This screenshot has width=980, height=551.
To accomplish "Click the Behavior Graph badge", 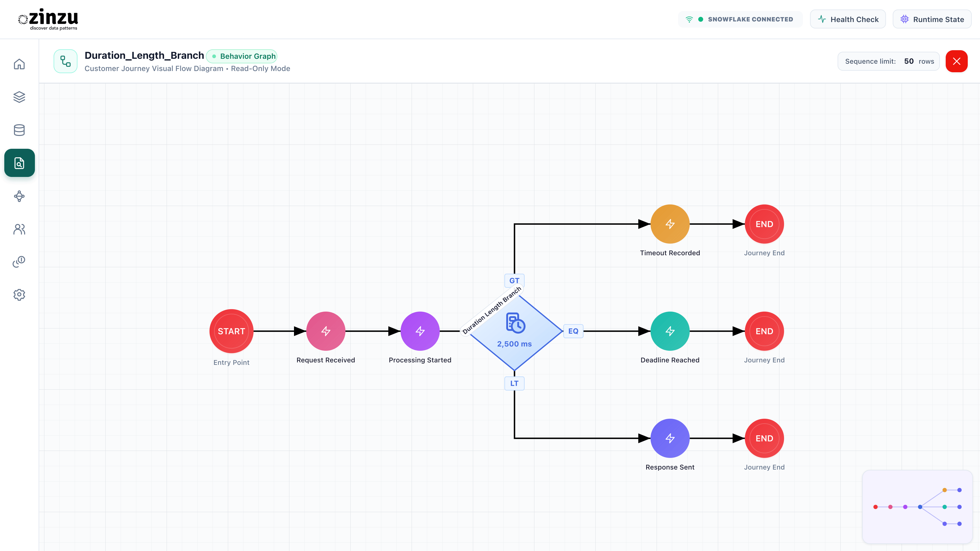I will pyautogui.click(x=242, y=56).
